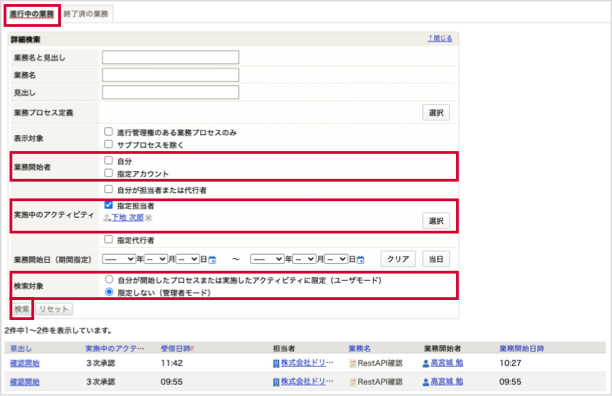612x396 pixels.
Task: Open the end year dropdown
Action: coord(267,259)
